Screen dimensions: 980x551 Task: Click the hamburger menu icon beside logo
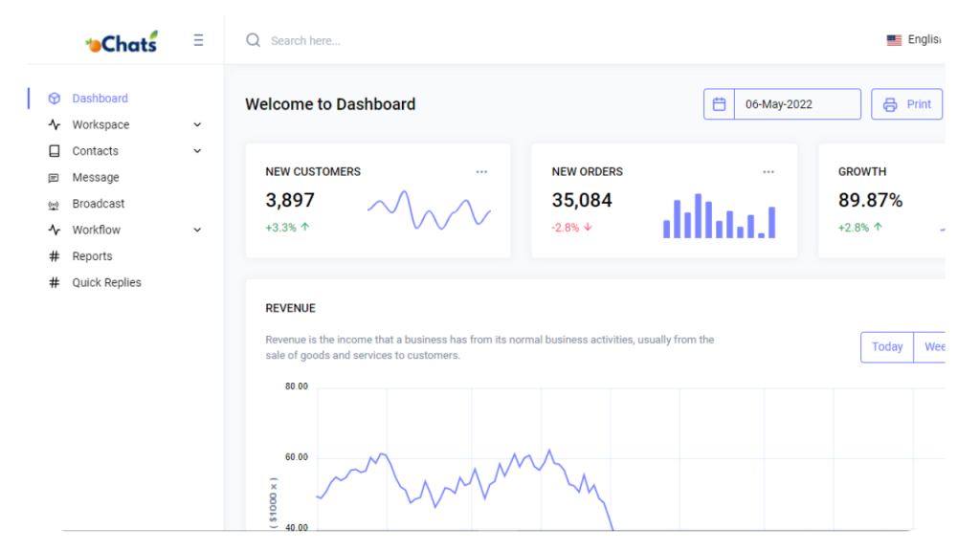tap(198, 40)
